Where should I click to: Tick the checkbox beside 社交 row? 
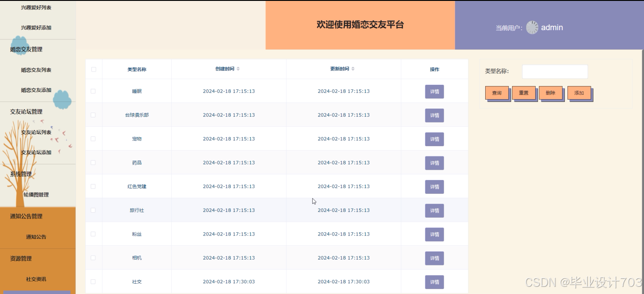click(93, 281)
